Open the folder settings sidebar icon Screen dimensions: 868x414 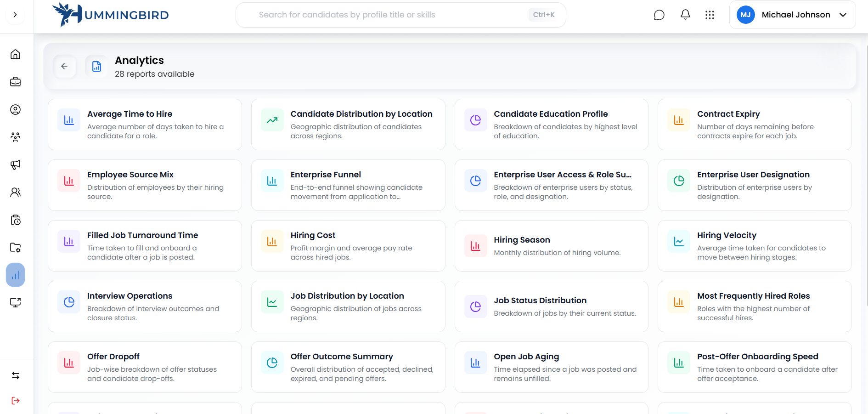(16, 248)
